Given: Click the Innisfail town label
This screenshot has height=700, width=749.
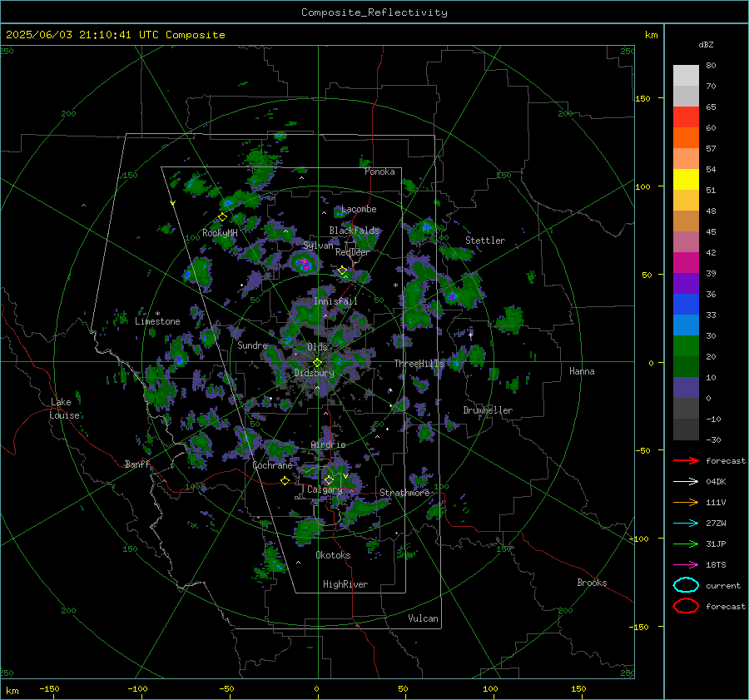Looking at the screenshot, I should (x=335, y=301).
